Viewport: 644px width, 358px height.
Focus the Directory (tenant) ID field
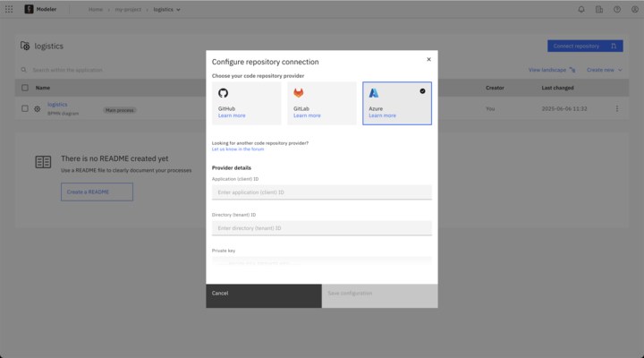[x=322, y=228]
